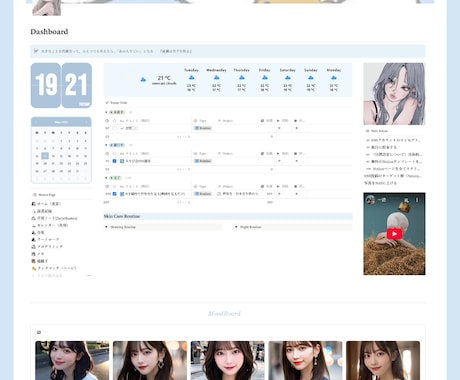The height and width of the screenshot is (380, 460).
Task: Click the icon left of the quote callout
Action: (x=36, y=51)
